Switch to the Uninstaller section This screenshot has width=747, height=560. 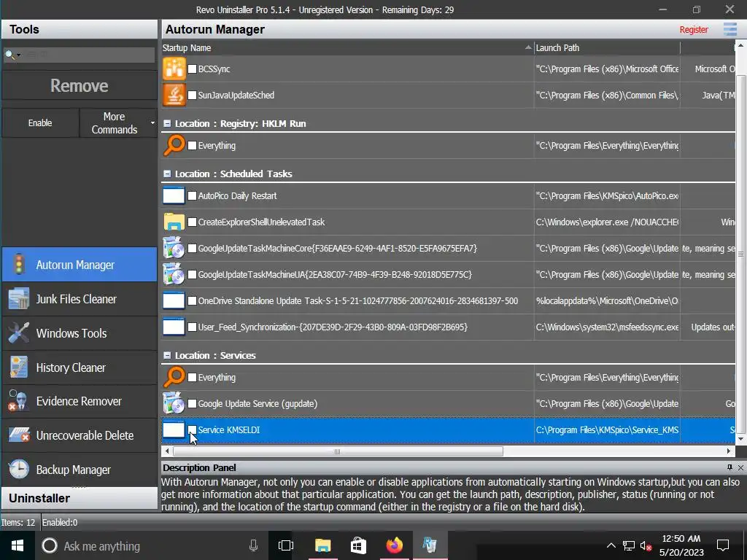pos(80,498)
